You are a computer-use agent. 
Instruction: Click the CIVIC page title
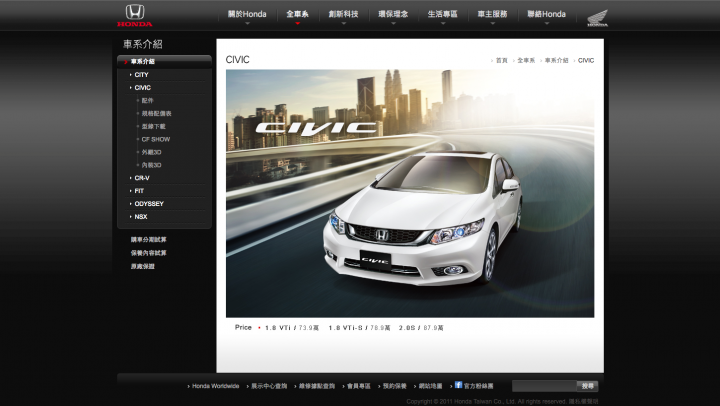(237, 60)
